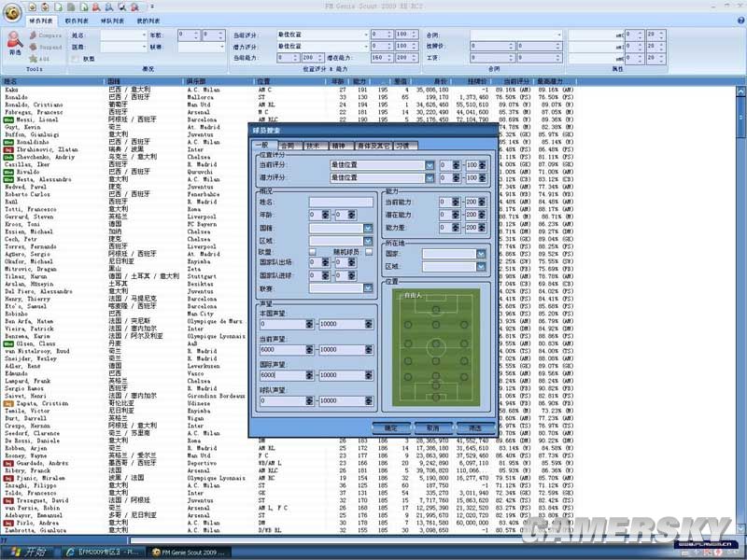The width and height of the screenshot is (747, 560).
Task: Click the document with green arrow icon
Action: point(84,7)
